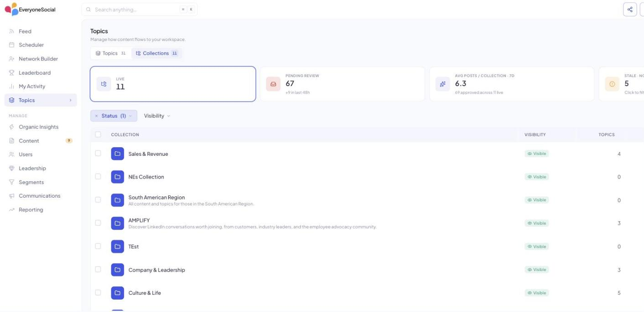Image resolution: width=644 pixels, height=312 pixels.
Task: Check the TEst row checkbox
Action: (x=98, y=246)
